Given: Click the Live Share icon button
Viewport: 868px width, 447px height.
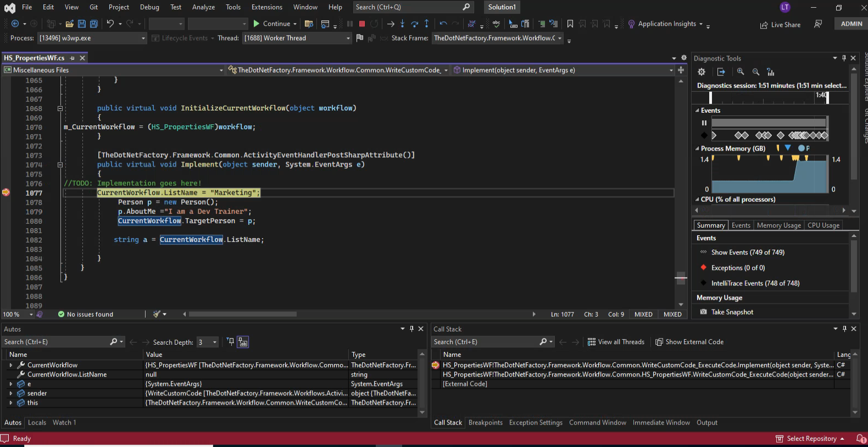Looking at the screenshot, I should tap(780, 25).
